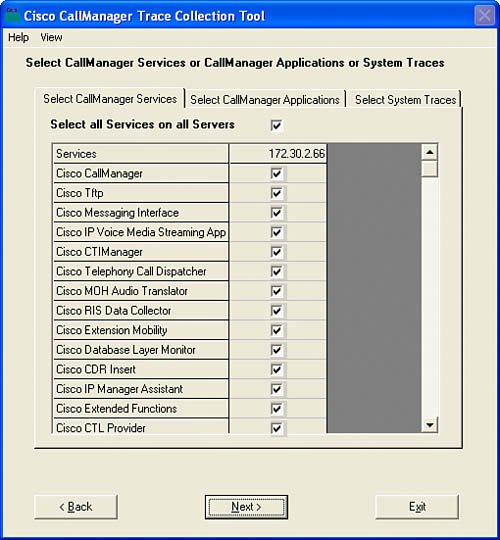Viewport: 500px width, 540px height.
Task: Toggle the Cisco Messaging Interface checkbox
Action: coord(277,212)
